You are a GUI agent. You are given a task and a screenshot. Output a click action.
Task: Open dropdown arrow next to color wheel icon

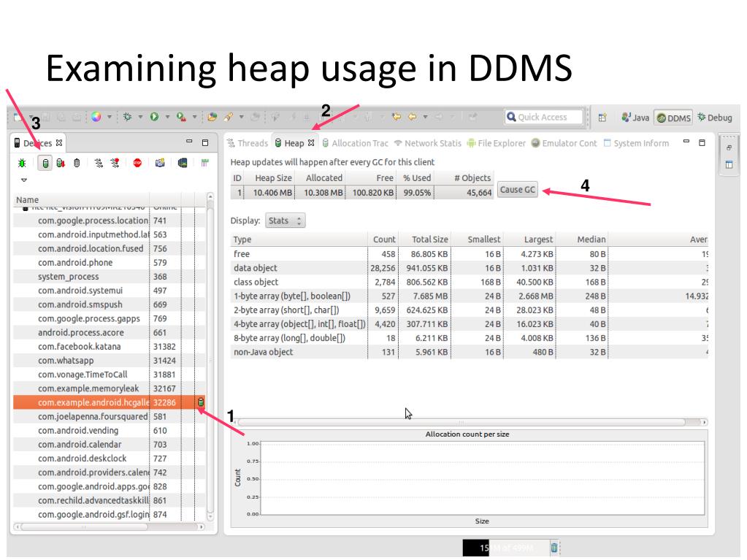pos(109,117)
